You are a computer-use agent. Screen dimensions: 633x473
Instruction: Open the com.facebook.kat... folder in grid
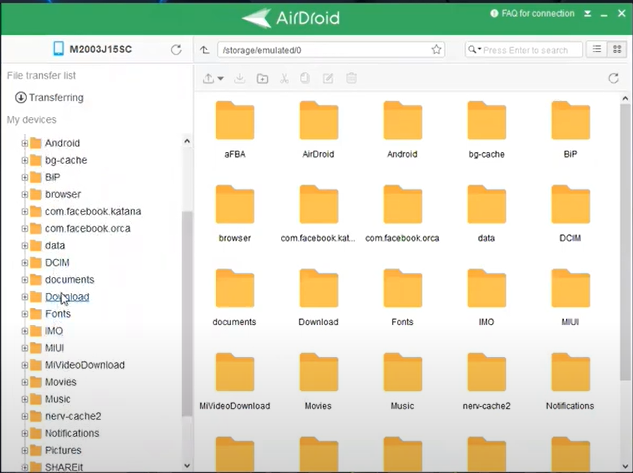(x=319, y=204)
